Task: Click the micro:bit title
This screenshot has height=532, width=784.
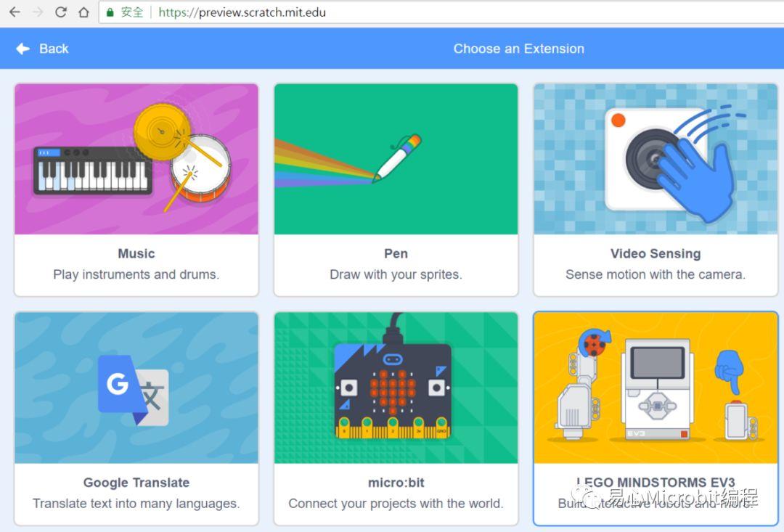Action: click(x=396, y=483)
